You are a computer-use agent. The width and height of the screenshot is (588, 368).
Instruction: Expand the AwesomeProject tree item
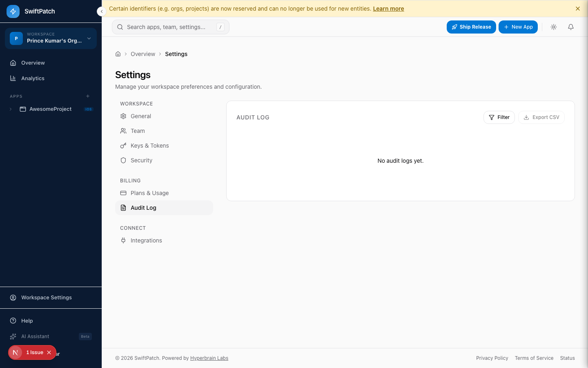click(x=10, y=109)
